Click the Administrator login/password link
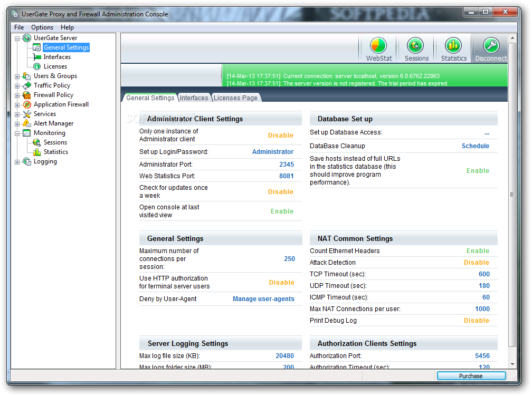The height and width of the screenshot is (396, 532). (x=273, y=151)
